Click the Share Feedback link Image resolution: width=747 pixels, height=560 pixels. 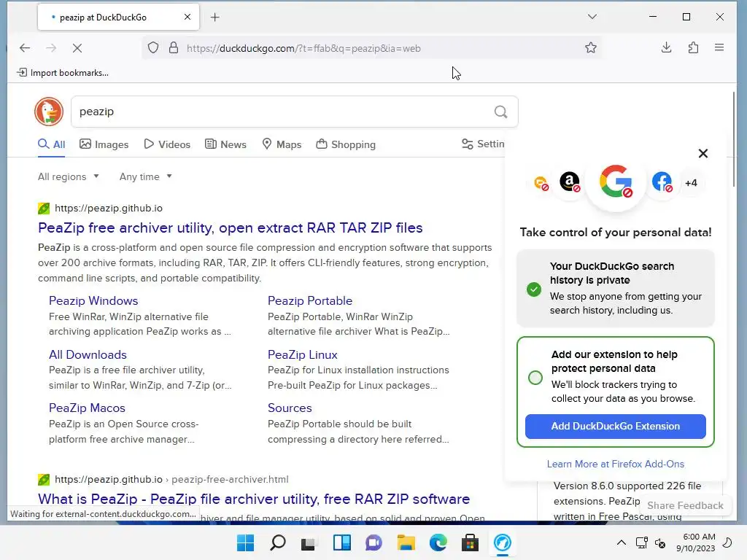click(x=685, y=505)
